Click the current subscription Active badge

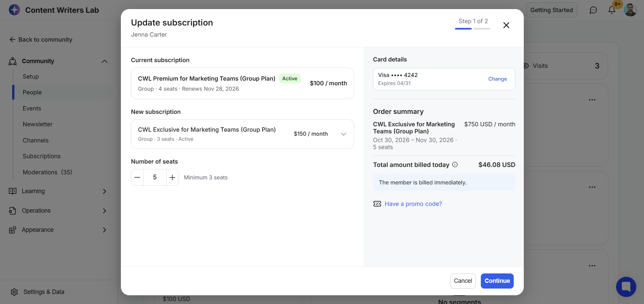tap(290, 79)
